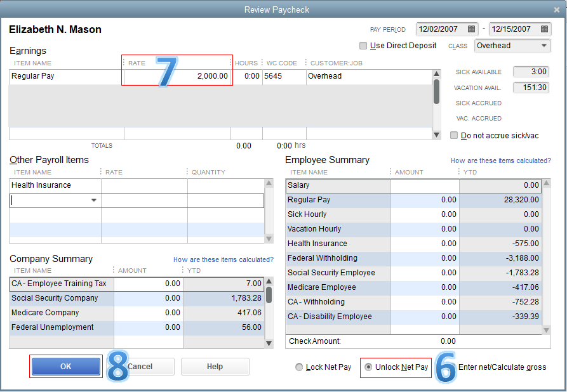Click the Help button

click(215, 367)
